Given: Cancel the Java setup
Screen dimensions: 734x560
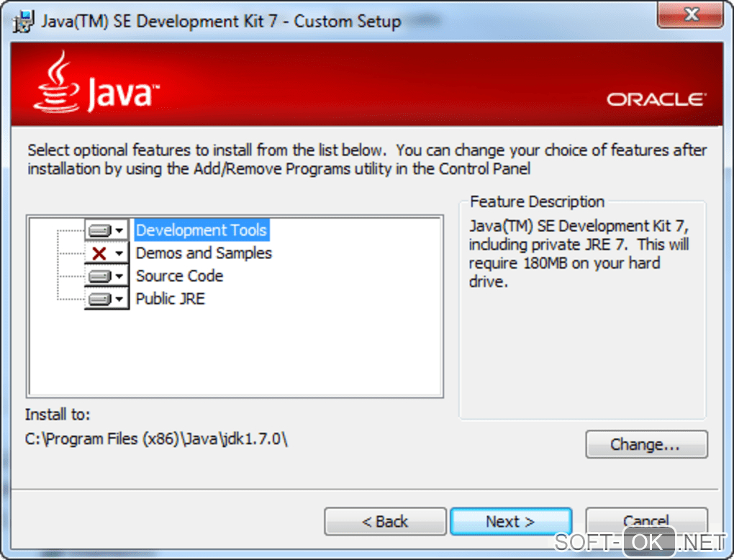Looking at the screenshot, I should click(x=646, y=521).
